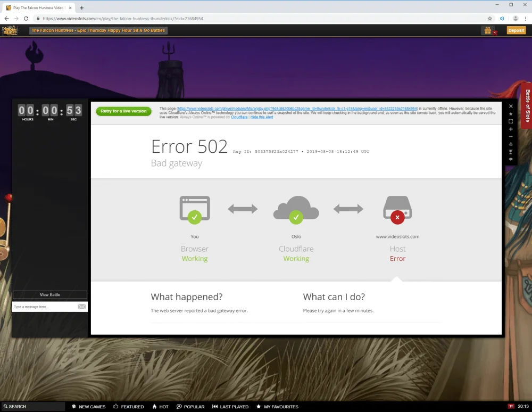Screen dimensions: 532x412
Task: Click the browser back arrow
Action: 7,19
